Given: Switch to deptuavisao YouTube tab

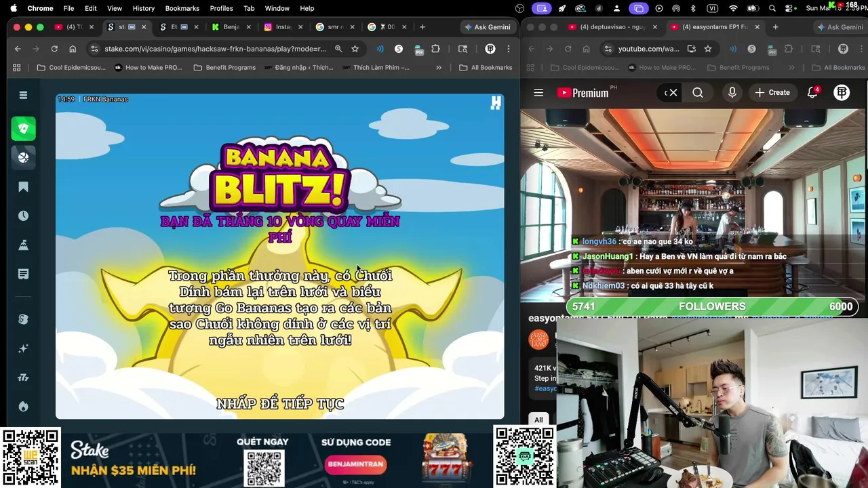Looking at the screenshot, I should tap(612, 27).
